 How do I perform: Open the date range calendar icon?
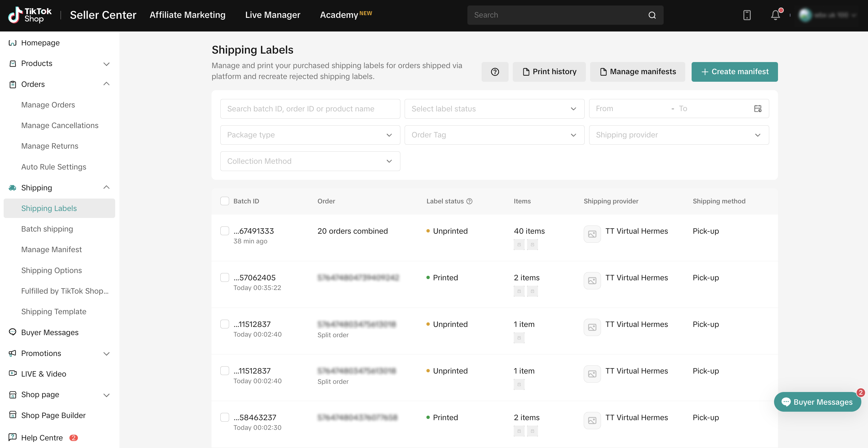tap(757, 108)
